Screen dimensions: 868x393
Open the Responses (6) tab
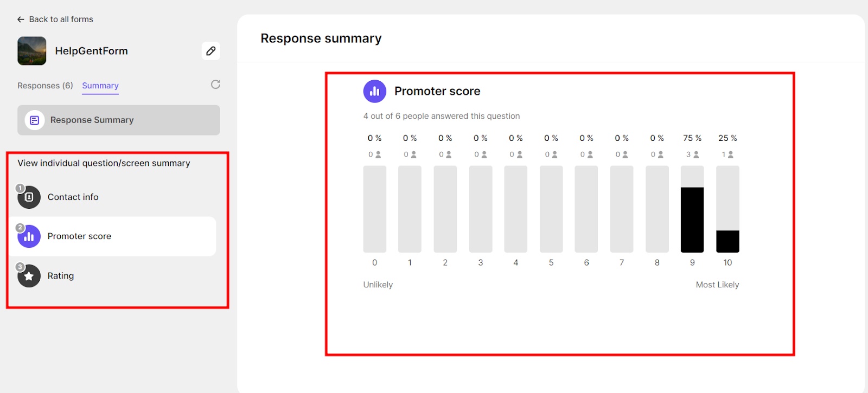[45, 86]
